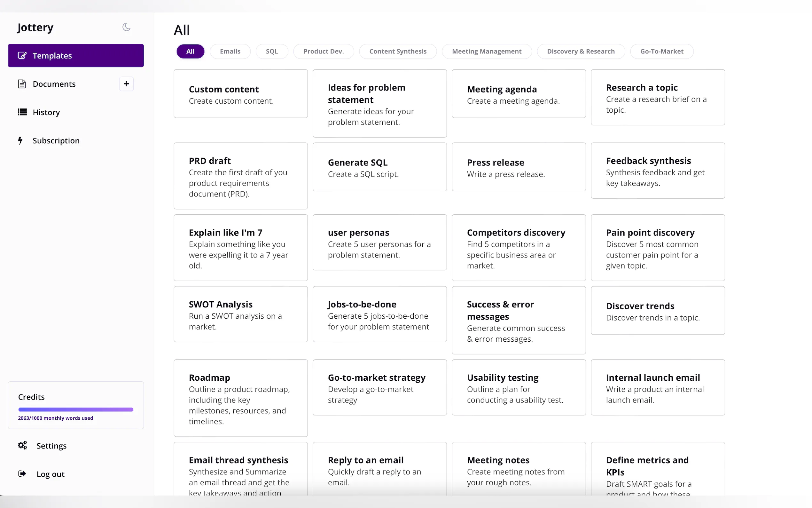The image size is (812, 508).
Task: Click the Credits usage progress bar
Action: (x=76, y=409)
